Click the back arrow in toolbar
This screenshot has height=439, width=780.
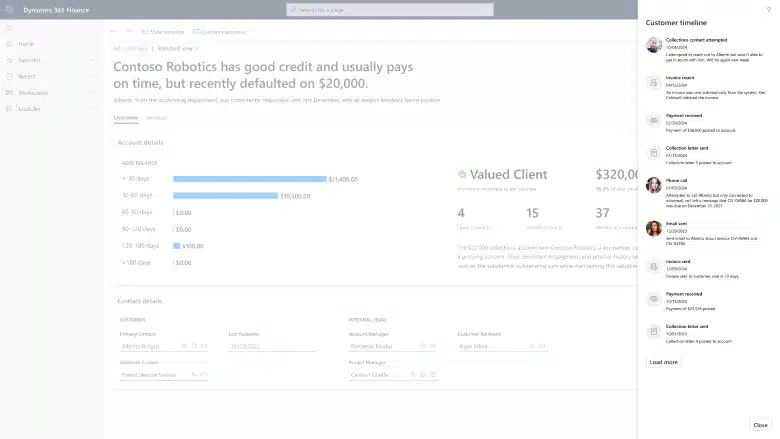pos(113,32)
